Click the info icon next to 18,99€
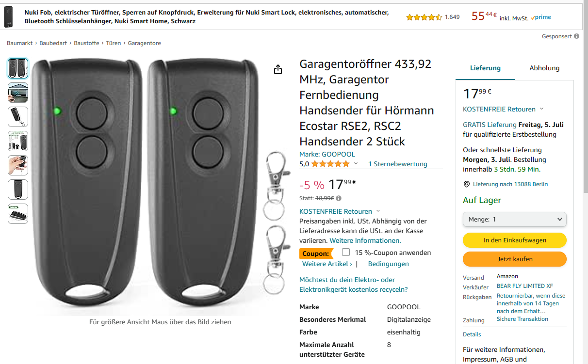The height and width of the screenshot is (364, 588). tap(339, 198)
